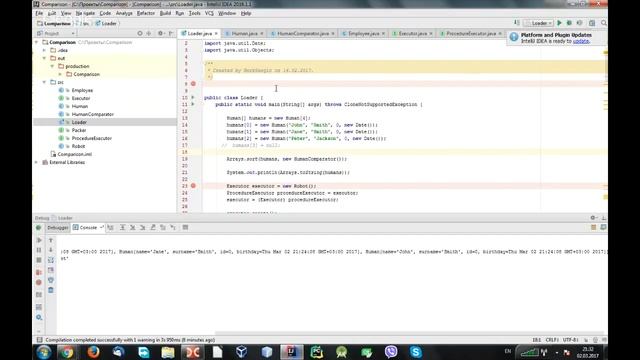Clear console output with trash icon
This screenshot has height=360, width=640.
51,290
